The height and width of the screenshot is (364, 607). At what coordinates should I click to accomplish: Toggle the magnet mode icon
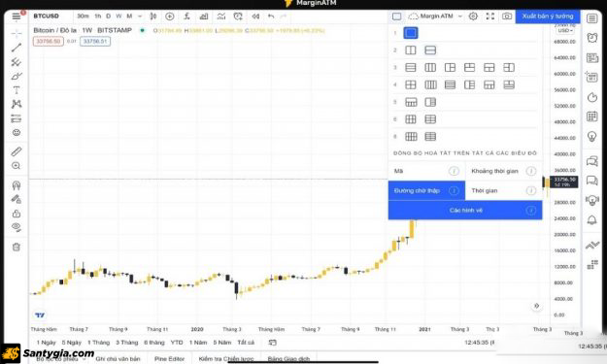coord(17,185)
